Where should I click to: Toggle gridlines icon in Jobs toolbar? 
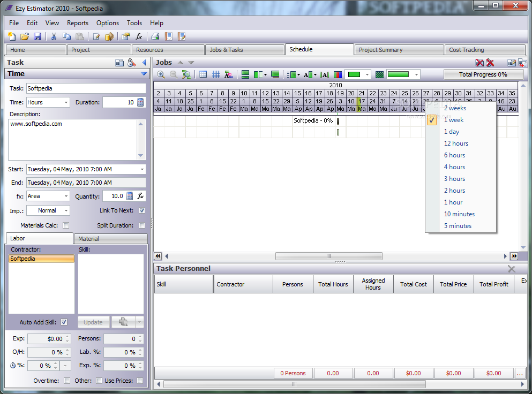click(x=216, y=74)
